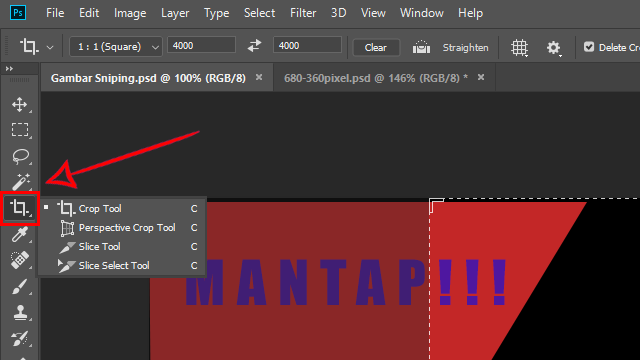This screenshot has width=640, height=360.
Task: Expand the tools panel double arrows
Action: [9, 69]
